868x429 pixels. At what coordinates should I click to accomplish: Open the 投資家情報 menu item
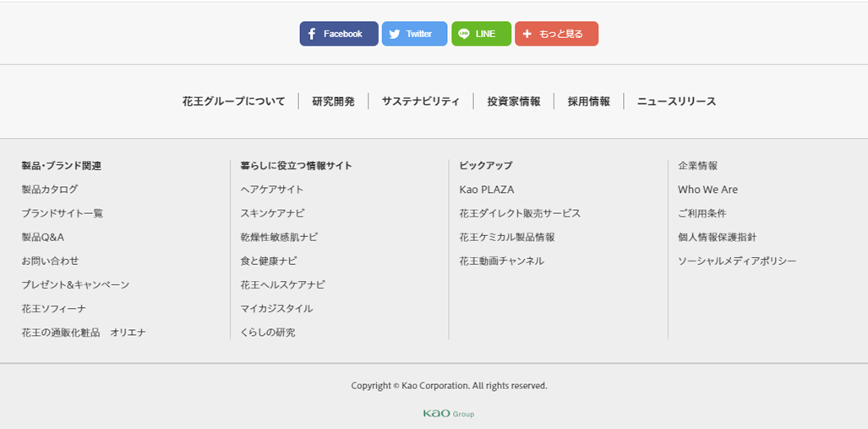coord(514,102)
